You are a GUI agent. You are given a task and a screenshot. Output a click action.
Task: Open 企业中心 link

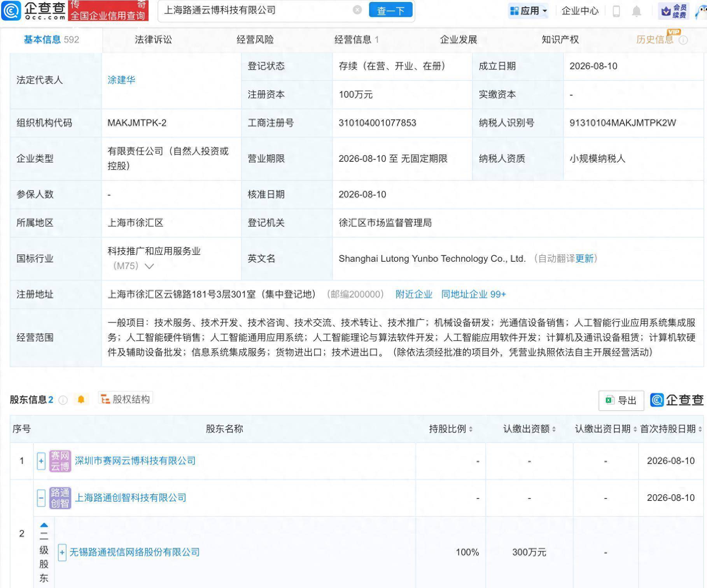click(x=580, y=11)
